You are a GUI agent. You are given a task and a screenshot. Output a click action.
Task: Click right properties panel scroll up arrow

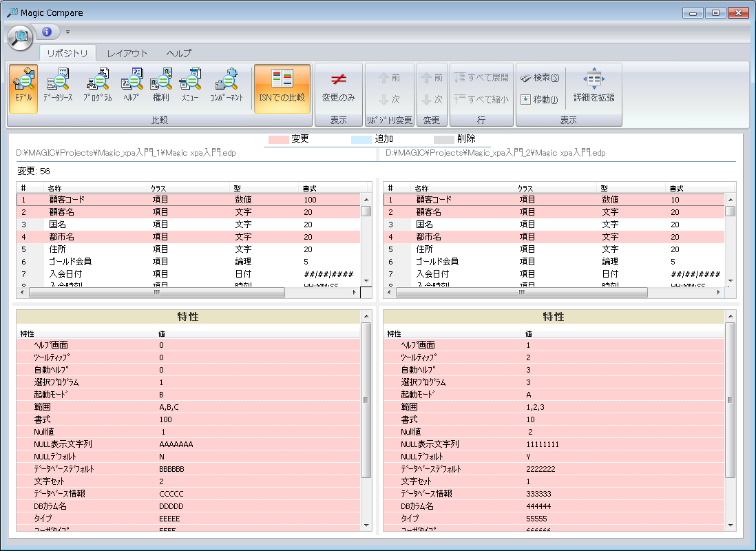click(731, 317)
